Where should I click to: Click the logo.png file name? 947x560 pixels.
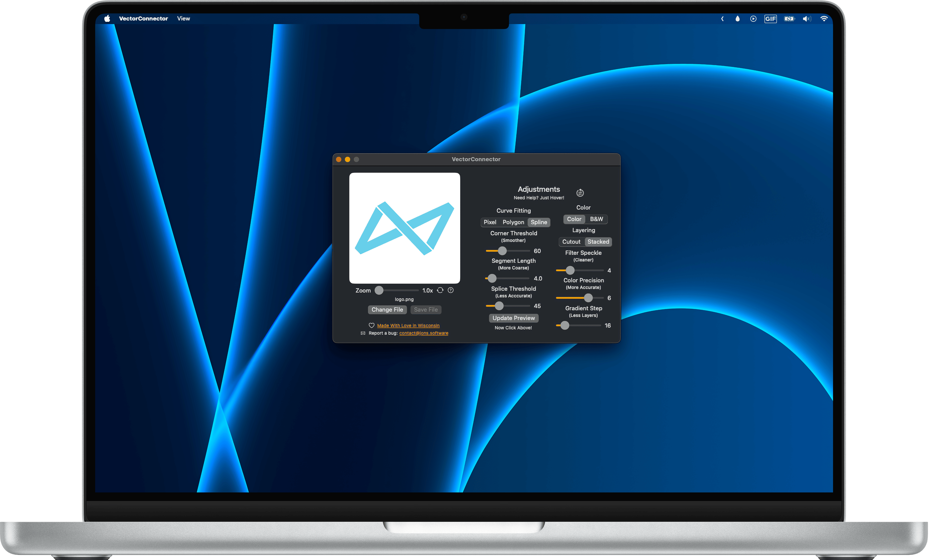pyautogui.click(x=404, y=300)
